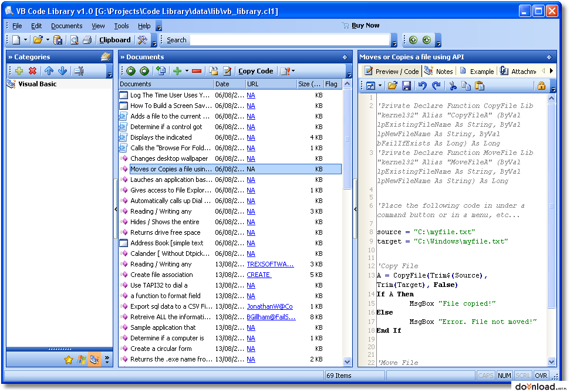Click the Open folder icon in main toolbar
The width and height of the screenshot is (570, 392).
(x=38, y=40)
